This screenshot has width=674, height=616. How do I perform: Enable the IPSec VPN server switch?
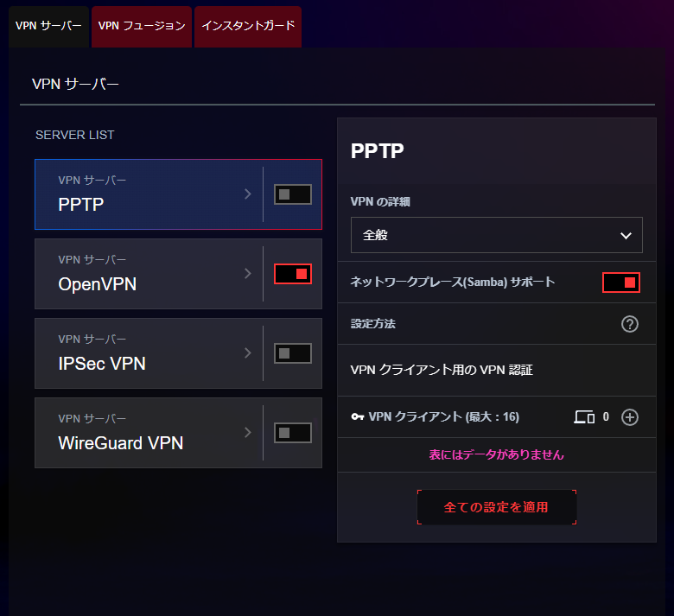293,353
